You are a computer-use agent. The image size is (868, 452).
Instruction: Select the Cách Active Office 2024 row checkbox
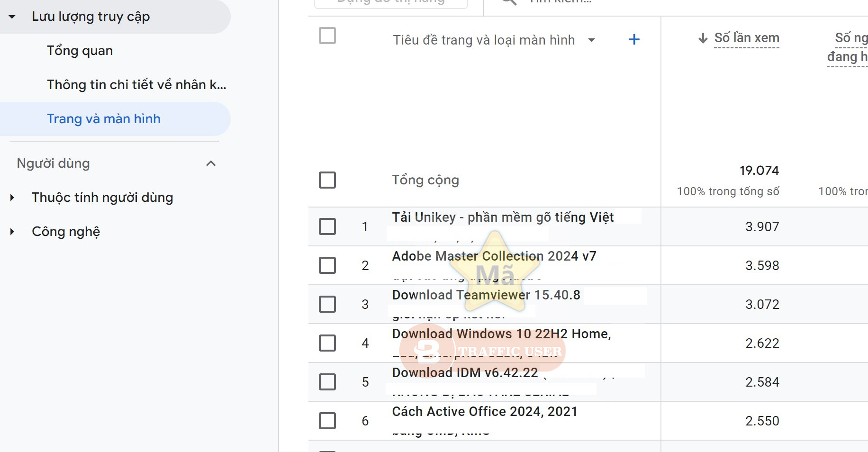327,421
